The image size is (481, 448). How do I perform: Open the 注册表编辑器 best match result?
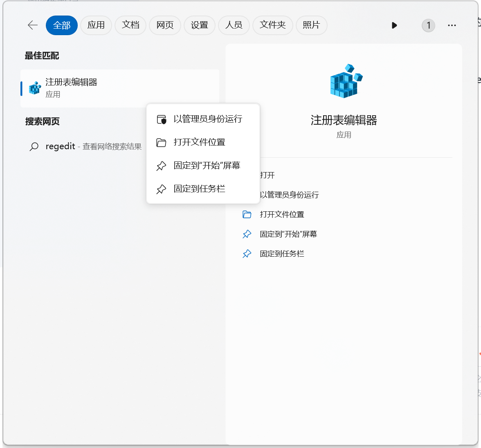point(119,88)
